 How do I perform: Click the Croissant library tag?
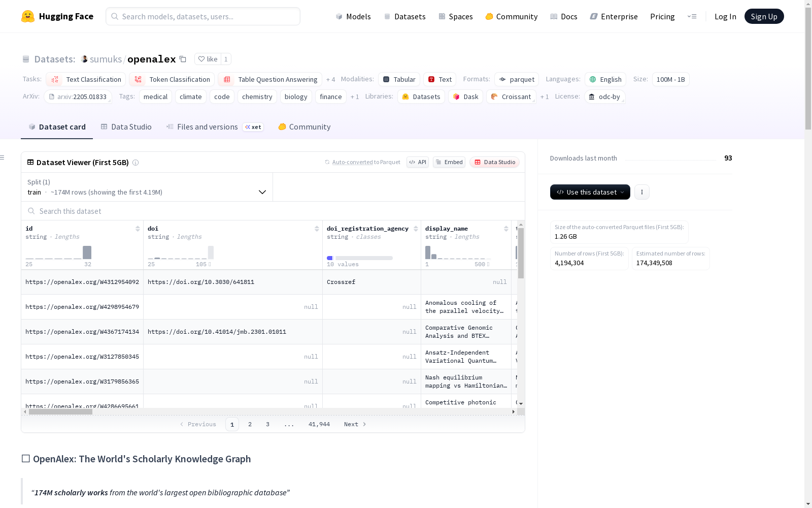(511, 97)
